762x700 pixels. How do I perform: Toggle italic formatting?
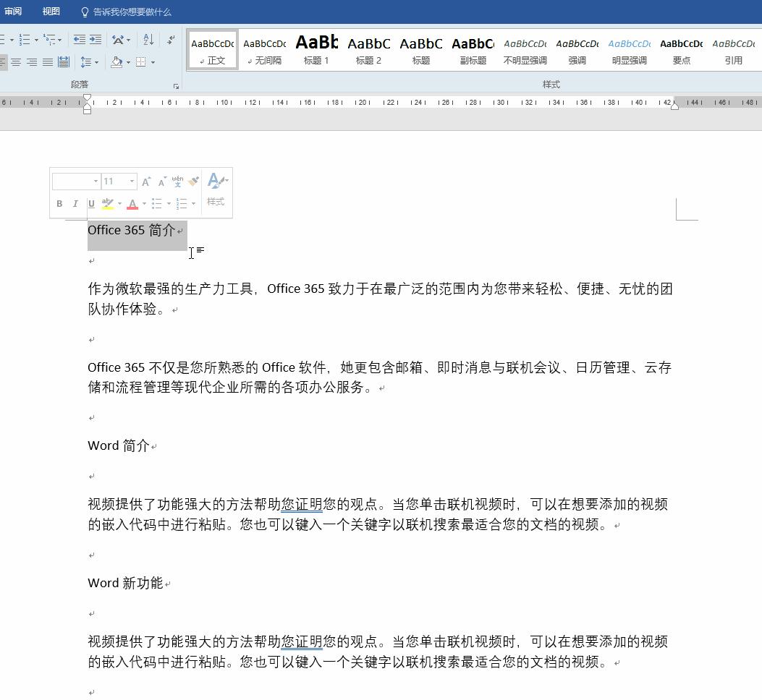(x=75, y=203)
